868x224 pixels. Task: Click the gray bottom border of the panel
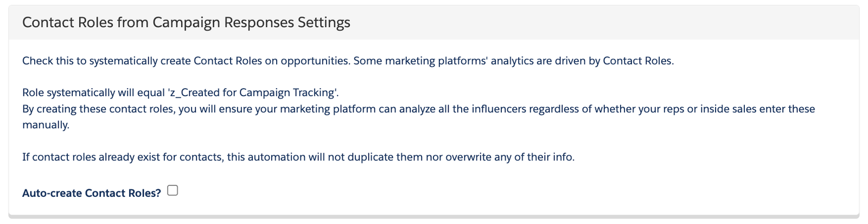(434, 216)
